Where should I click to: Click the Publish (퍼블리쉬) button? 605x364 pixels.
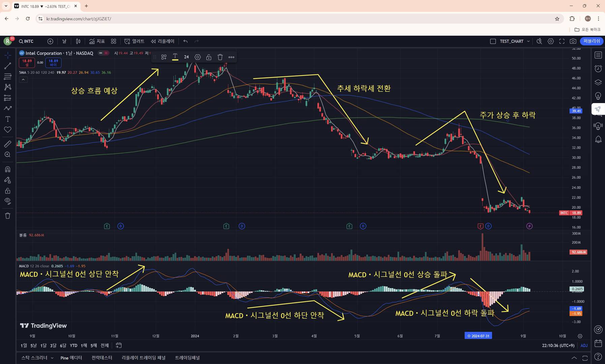pos(592,41)
